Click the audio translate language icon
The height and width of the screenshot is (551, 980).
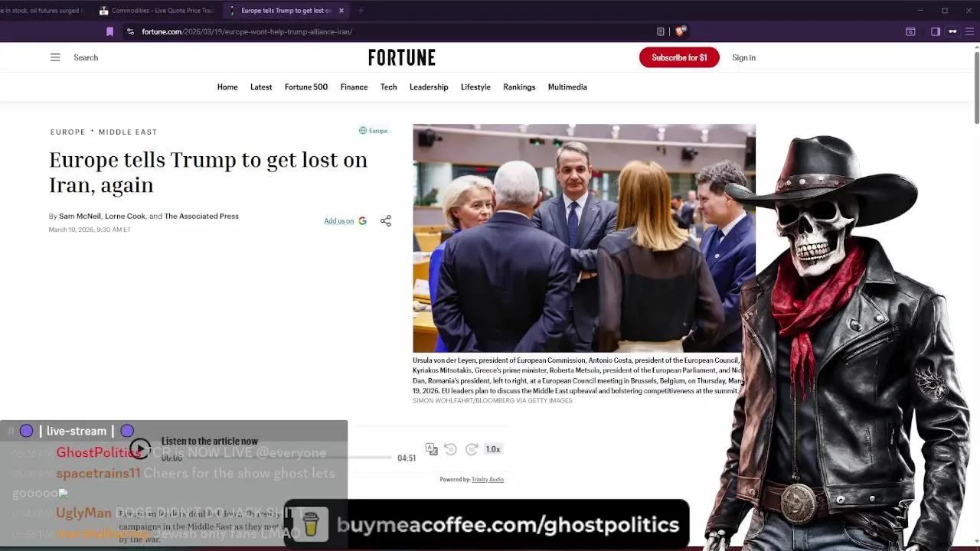tap(432, 449)
